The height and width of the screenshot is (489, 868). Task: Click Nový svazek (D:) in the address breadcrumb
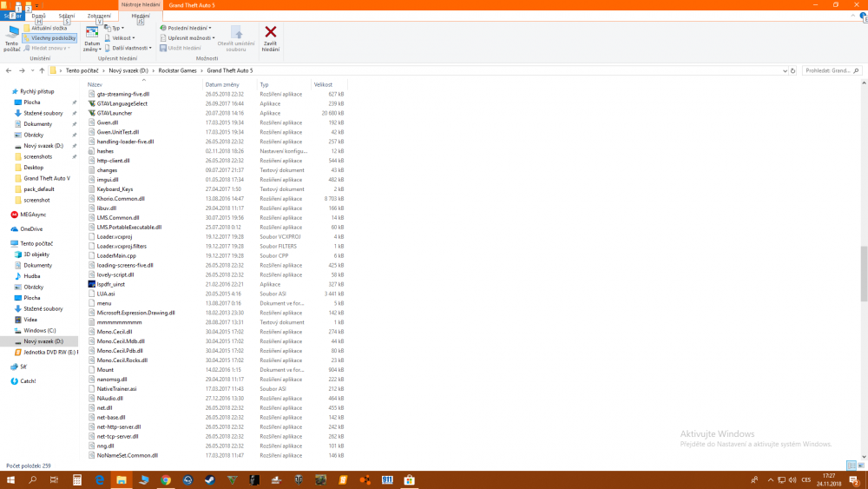click(x=128, y=71)
